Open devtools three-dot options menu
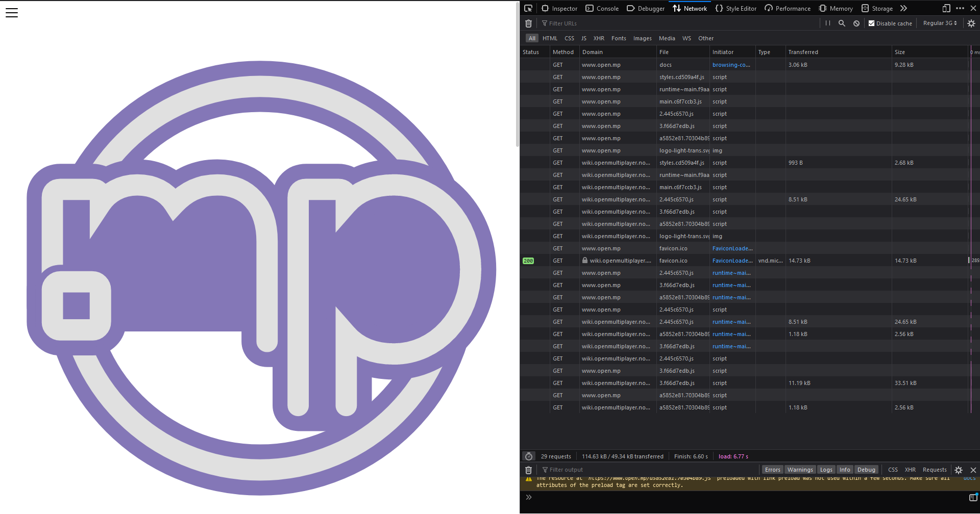 960,8
